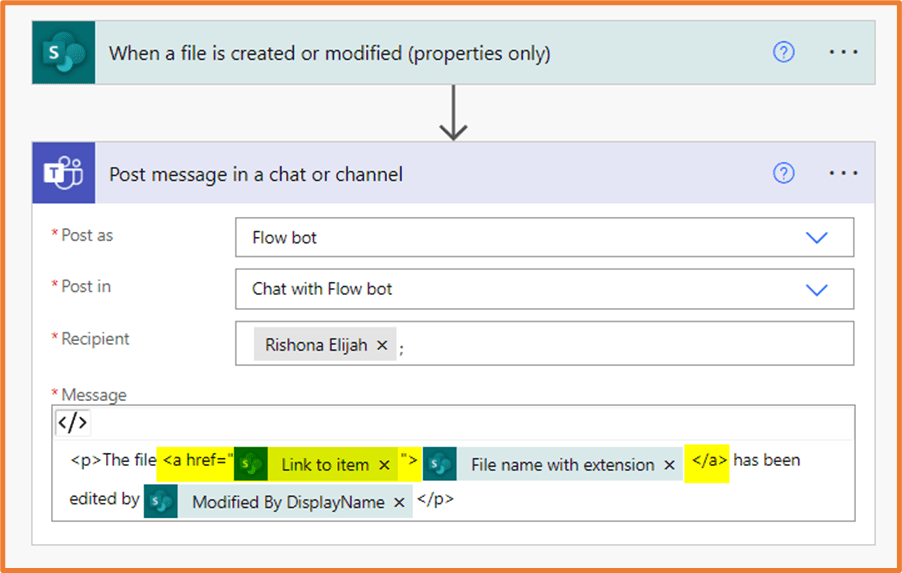Toggle the code view icon in Message
The width and height of the screenshot is (902, 573).
[x=72, y=423]
